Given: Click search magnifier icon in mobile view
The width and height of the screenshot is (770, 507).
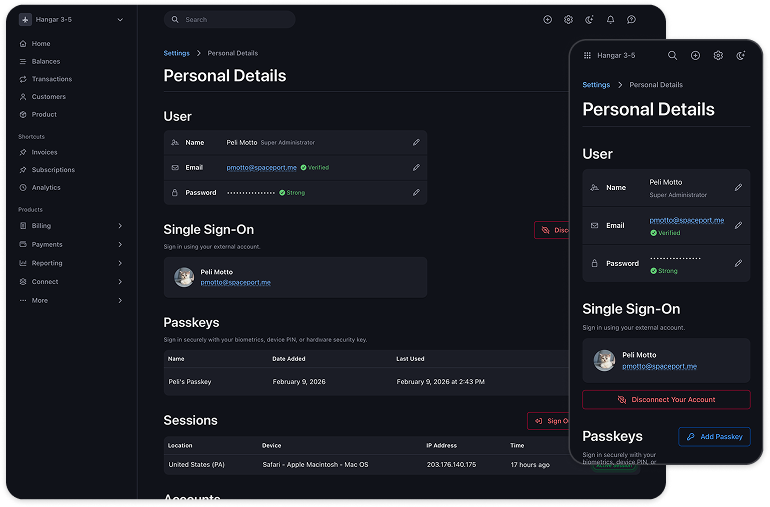Looking at the screenshot, I should (x=673, y=56).
